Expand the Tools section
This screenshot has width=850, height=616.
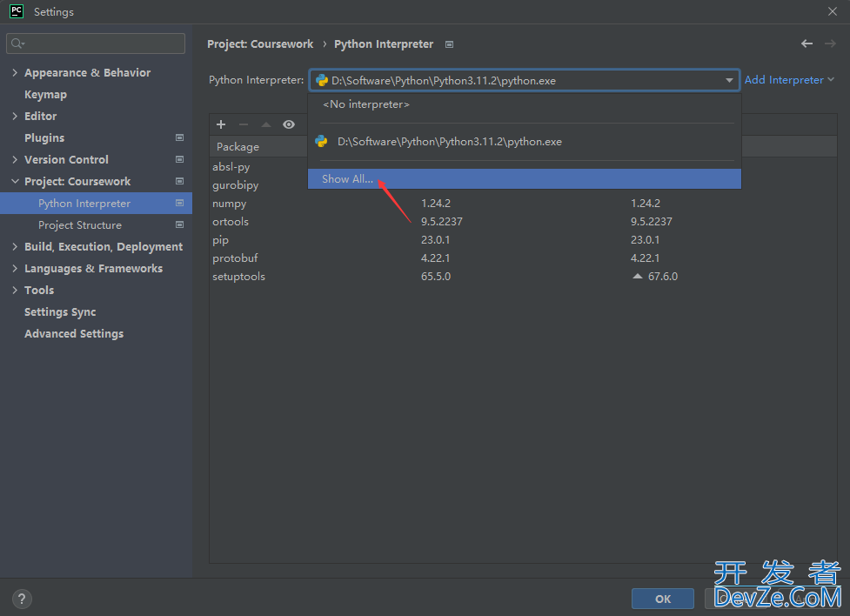(x=15, y=290)
